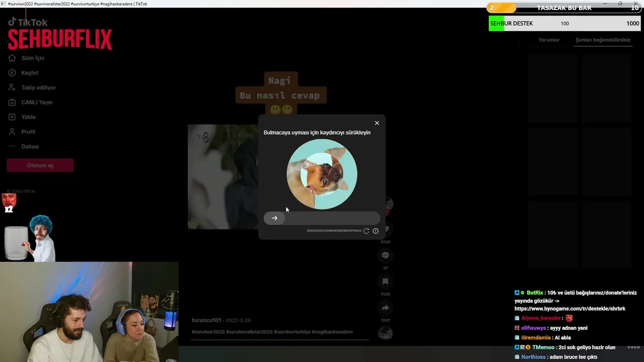Open captcha info report icon
This screenshot has height=362, width=644.
tap(375, 231)
